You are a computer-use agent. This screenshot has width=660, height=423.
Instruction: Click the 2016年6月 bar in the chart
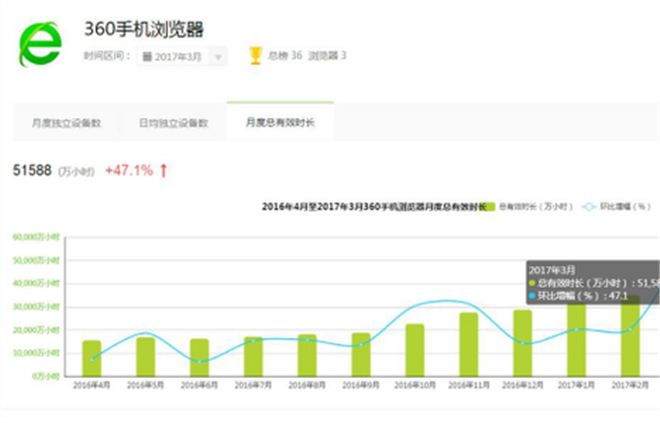click(x=199, y=357)
